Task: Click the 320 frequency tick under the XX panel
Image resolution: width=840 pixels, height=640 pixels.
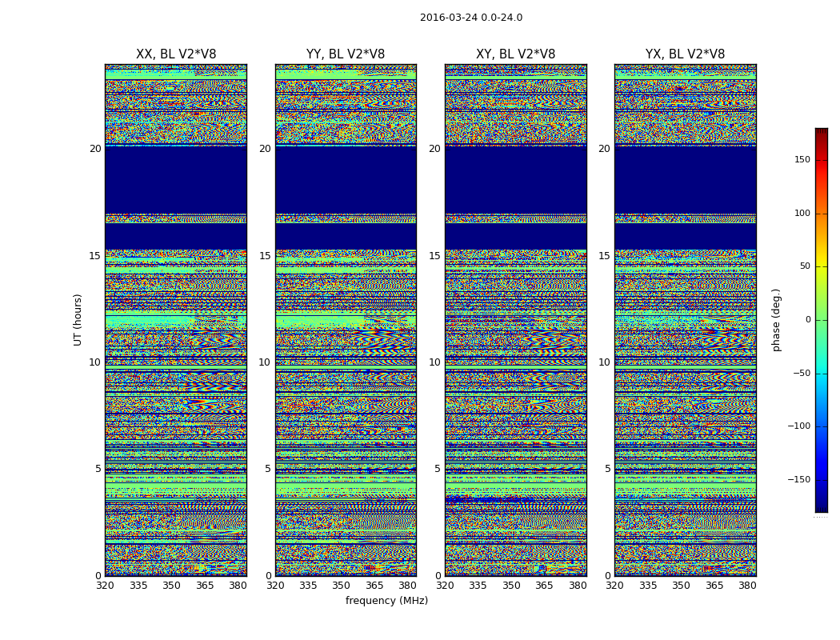Action: 105,586
